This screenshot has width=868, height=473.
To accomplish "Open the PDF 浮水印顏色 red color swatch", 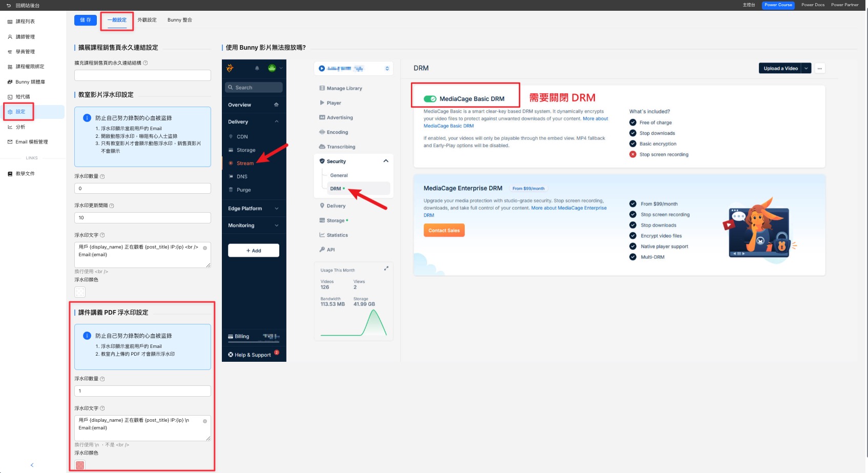I will point(80,465).
